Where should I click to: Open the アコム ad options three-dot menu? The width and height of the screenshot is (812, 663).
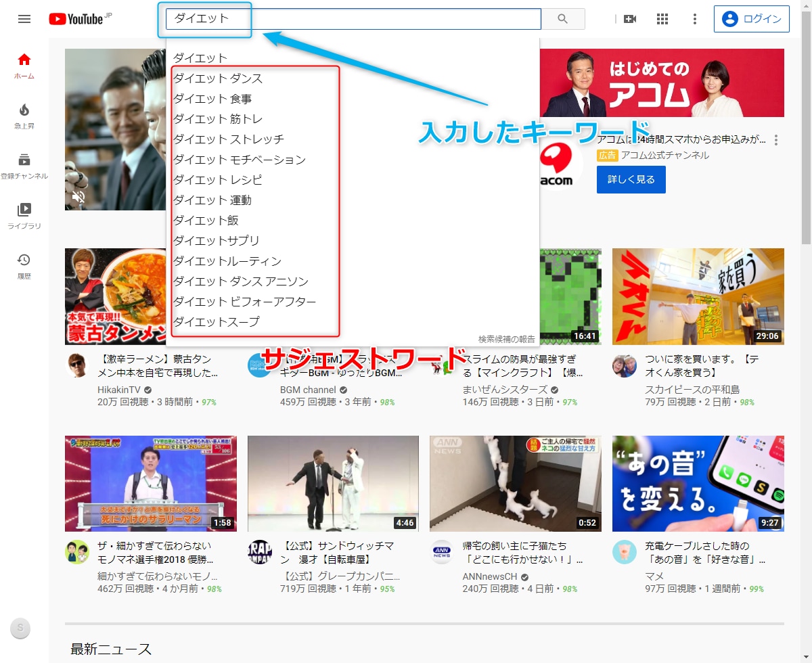click(776, 140)
